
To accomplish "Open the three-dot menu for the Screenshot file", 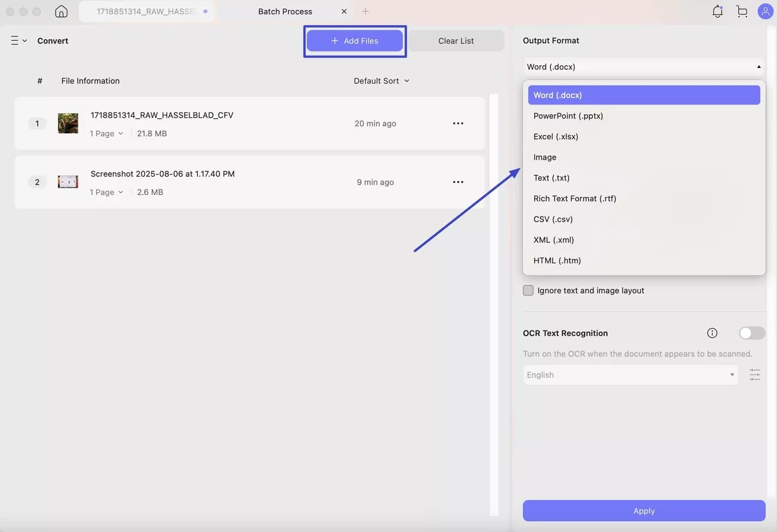I will point(458,182).
